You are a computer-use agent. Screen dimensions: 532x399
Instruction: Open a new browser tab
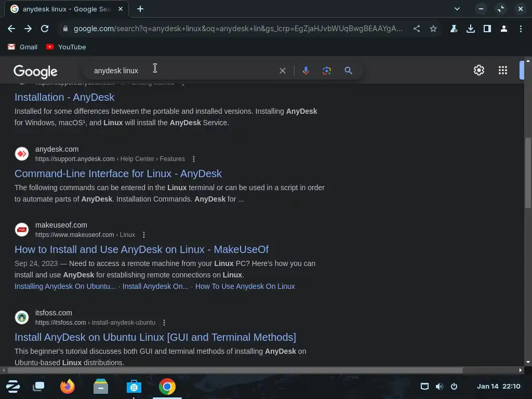140,9
